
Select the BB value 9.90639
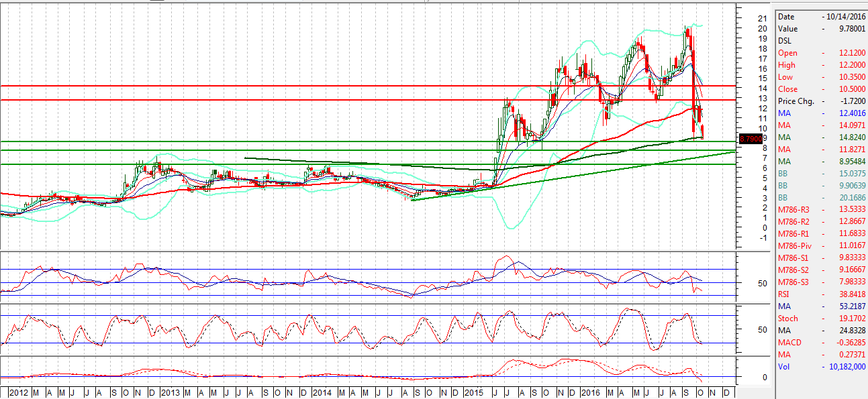click(x=851, y=186)
